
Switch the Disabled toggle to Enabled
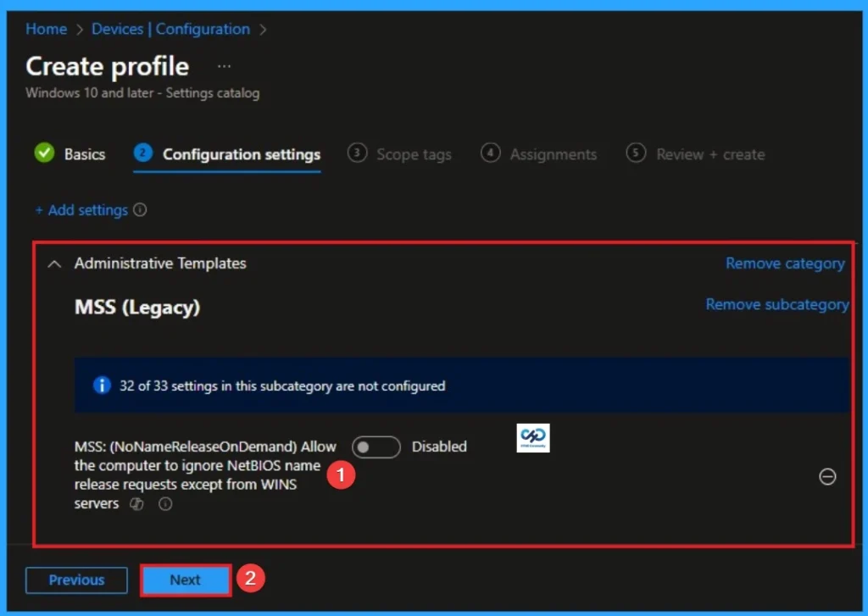(376, 447)
